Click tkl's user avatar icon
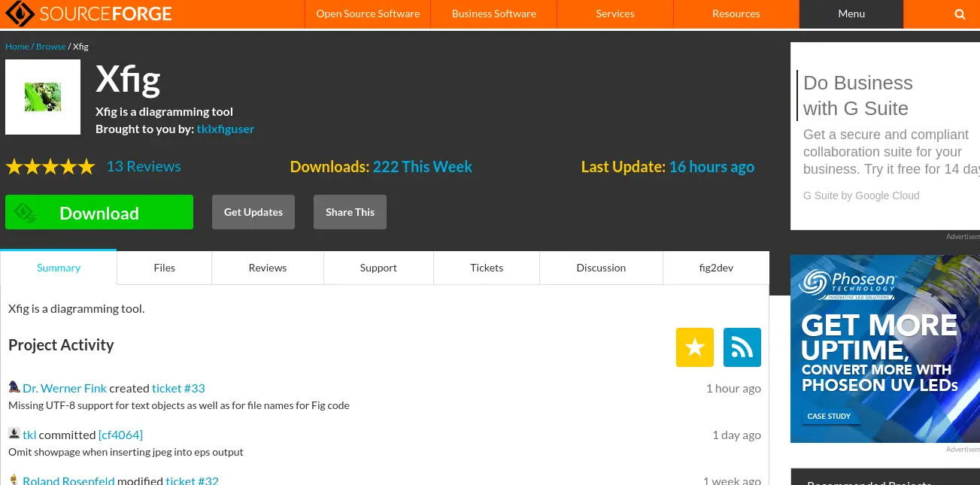This screenshot has height=485, width=980. coord(14,433)
